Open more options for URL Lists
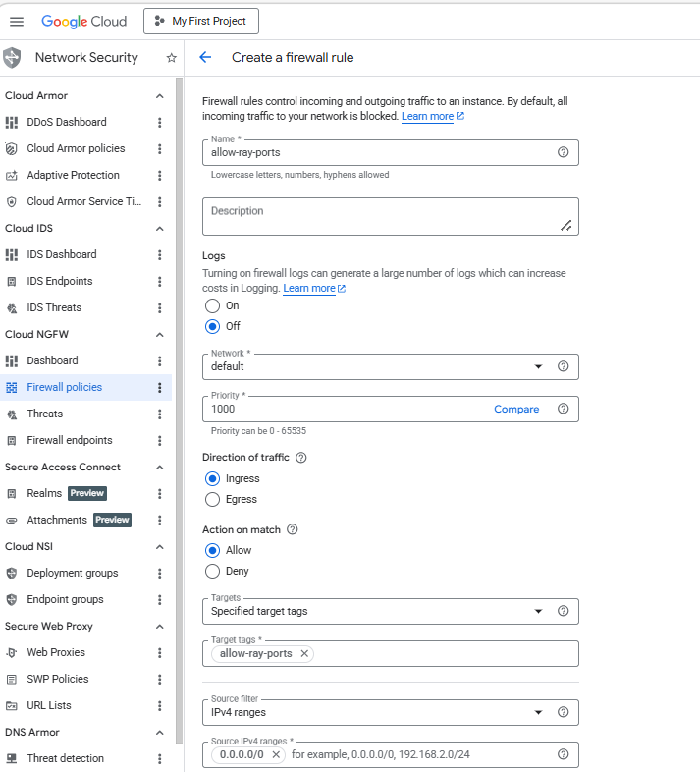Viewport: 700px width, 772px height. click(159, 706)
